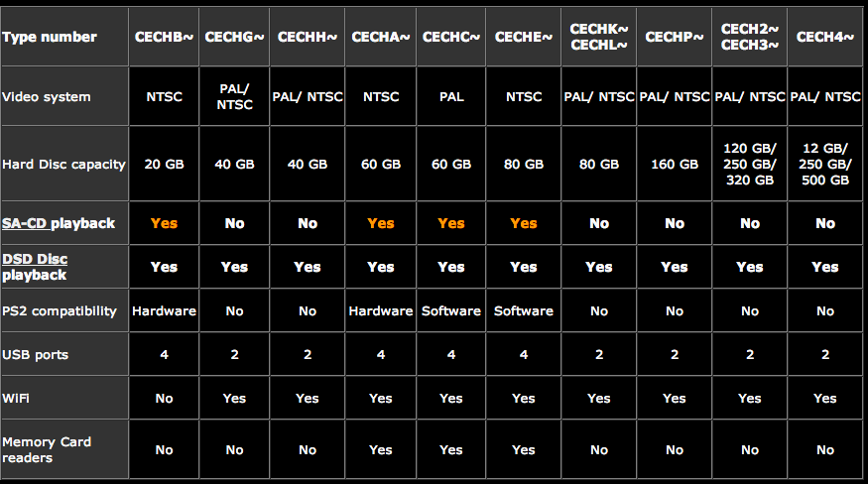Select the 'Type number' header cell

click(64, 37)
